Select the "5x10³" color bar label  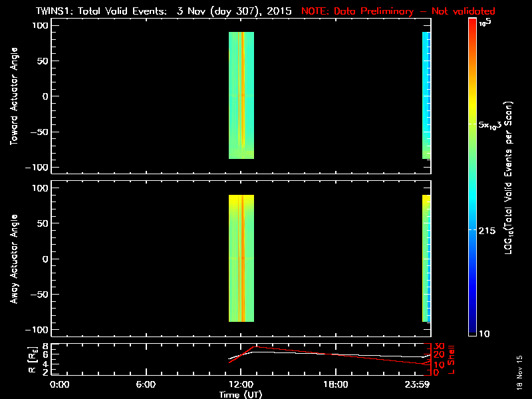click(x=492, y=125)
